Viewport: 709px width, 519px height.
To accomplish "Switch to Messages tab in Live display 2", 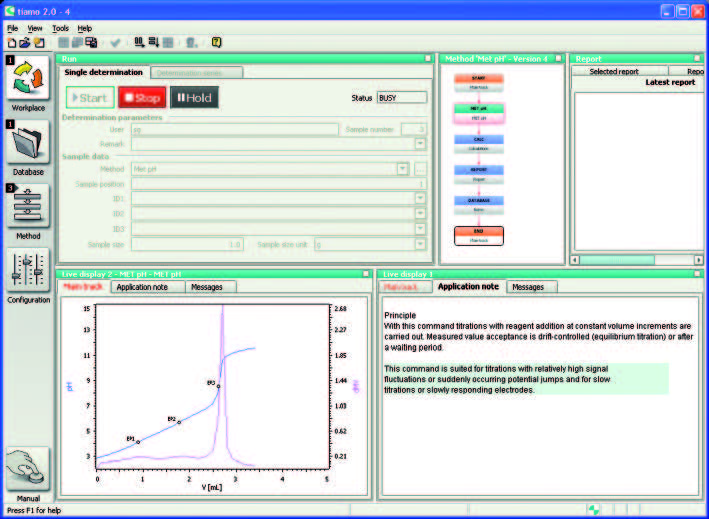I will tap(211, 287).
